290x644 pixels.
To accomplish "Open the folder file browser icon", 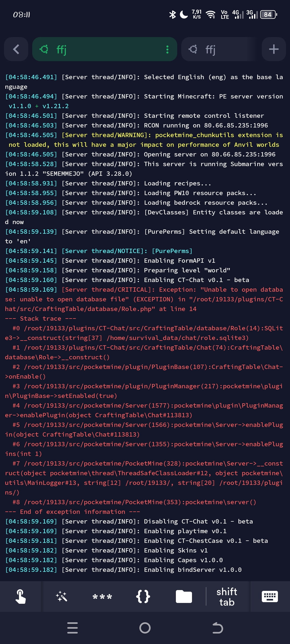I will coord(184,597).
